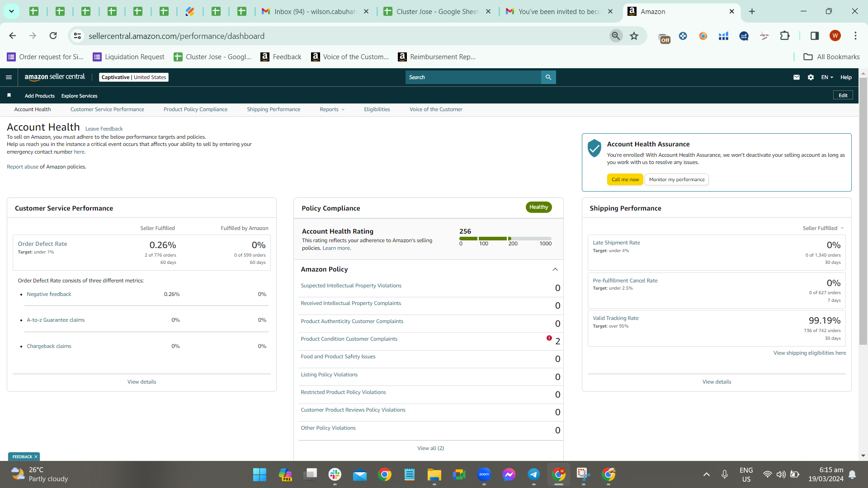
Task: Toggle the browser side panel icon
Action: click(x=815, y=36)
